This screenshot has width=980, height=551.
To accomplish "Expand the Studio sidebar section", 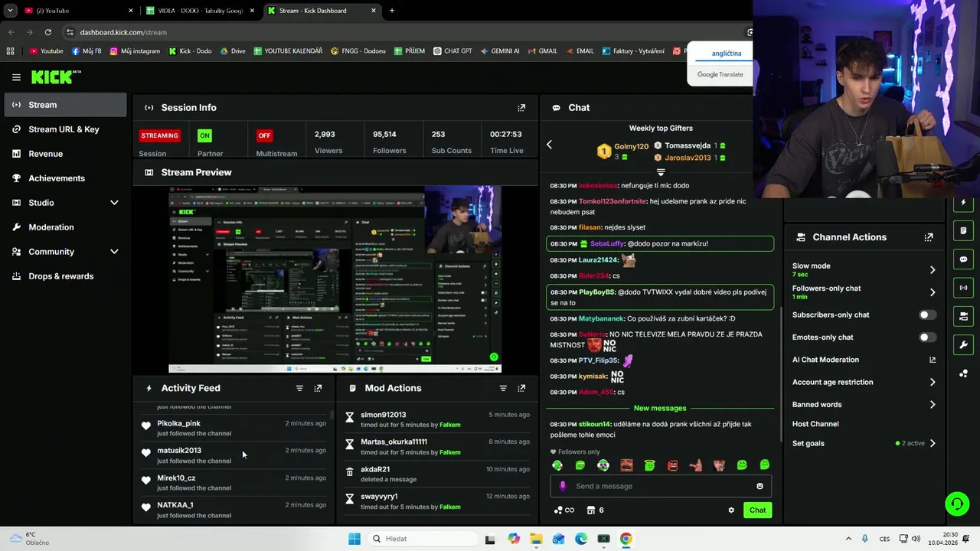I will point(114,203).
